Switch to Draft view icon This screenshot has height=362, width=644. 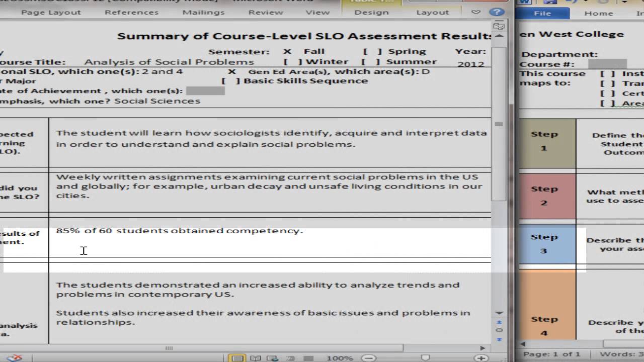pos(308,358)
